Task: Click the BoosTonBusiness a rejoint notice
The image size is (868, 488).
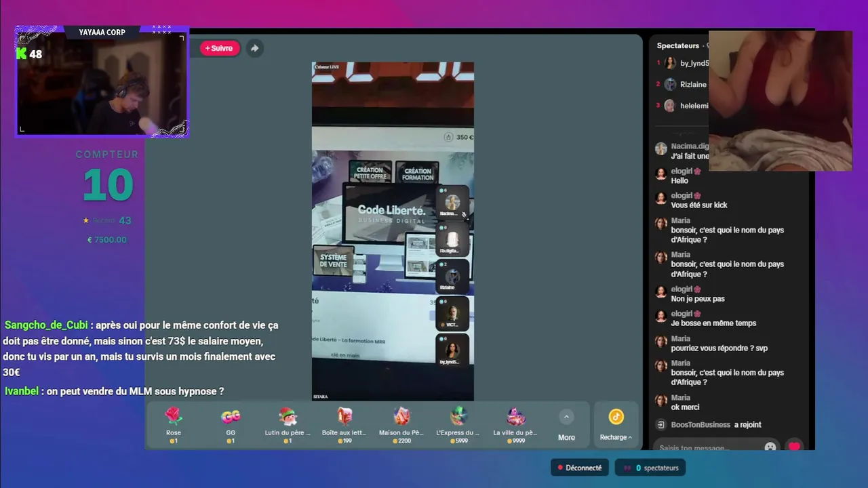Action: point(716,424)
